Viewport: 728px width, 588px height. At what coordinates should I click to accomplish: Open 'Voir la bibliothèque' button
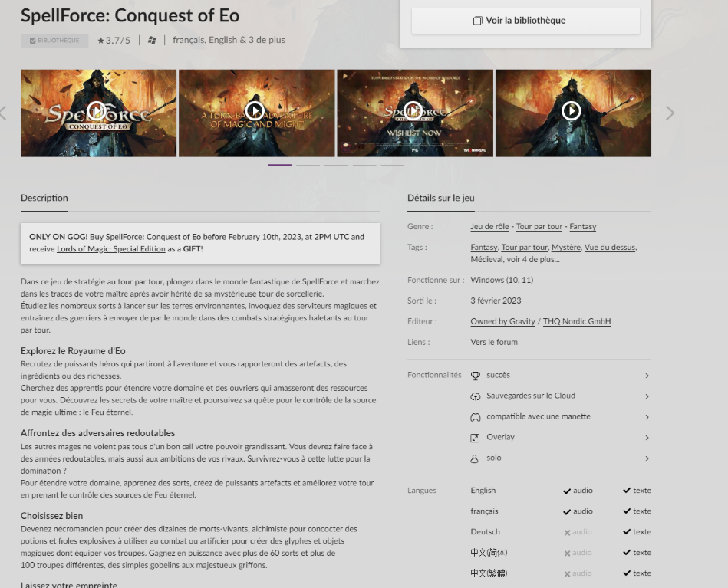[x=525, y=21]
